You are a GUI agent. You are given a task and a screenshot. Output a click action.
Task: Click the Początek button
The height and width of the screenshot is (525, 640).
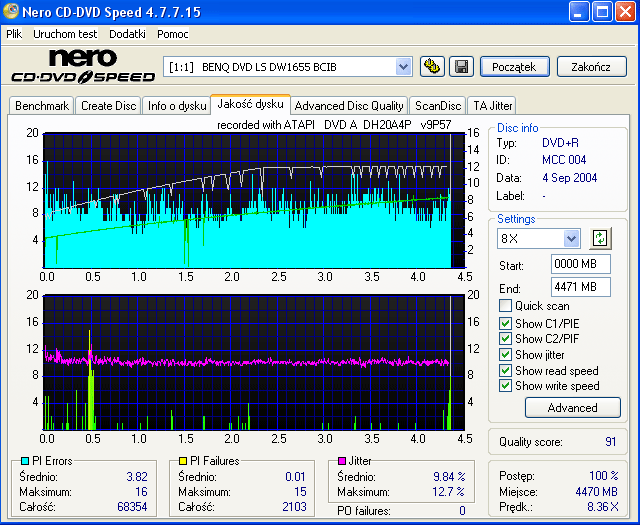coord(515,67)
